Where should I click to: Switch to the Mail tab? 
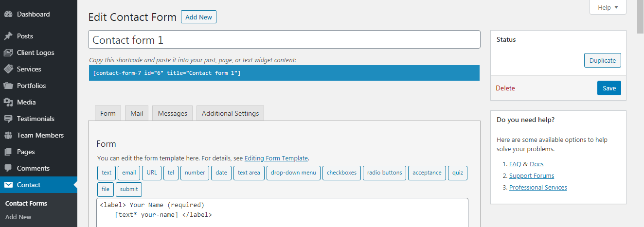pyautogui.click(x=137, y=113)
